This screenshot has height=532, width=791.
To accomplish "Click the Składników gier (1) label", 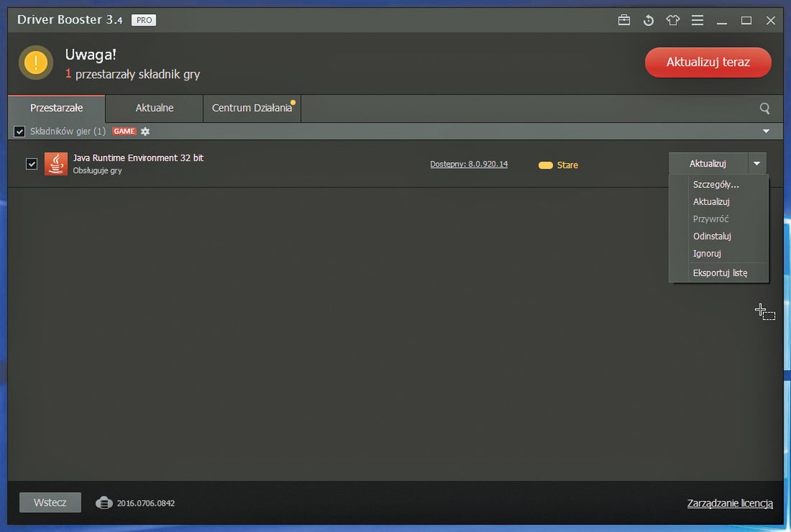I will click(x=68, y=131).
